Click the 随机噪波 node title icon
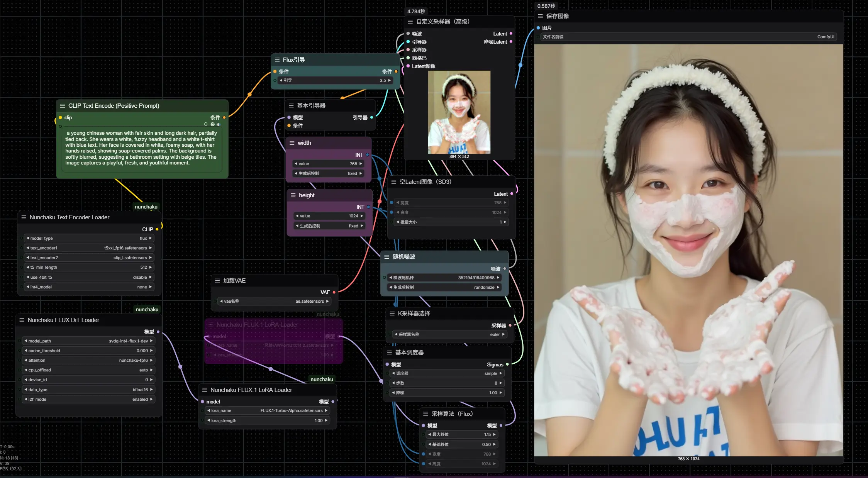Screen dimensions: 868x478 (387, 257)
